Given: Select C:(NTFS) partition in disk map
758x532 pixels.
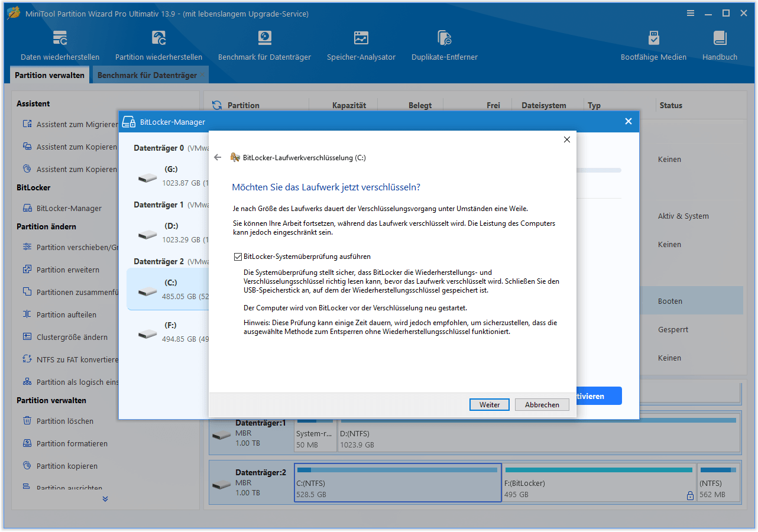Looking at the screenshot, I should pos(398,483).
